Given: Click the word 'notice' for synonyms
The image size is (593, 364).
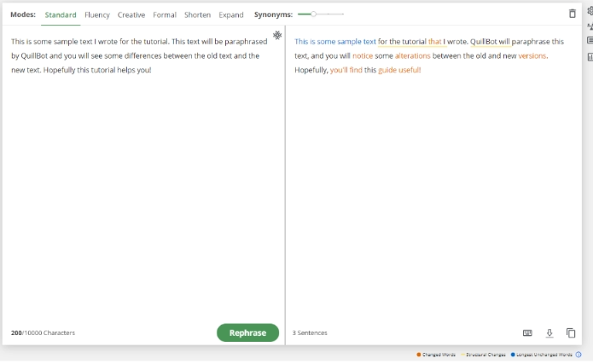Looking at the screenshot, I should point(363,55).
